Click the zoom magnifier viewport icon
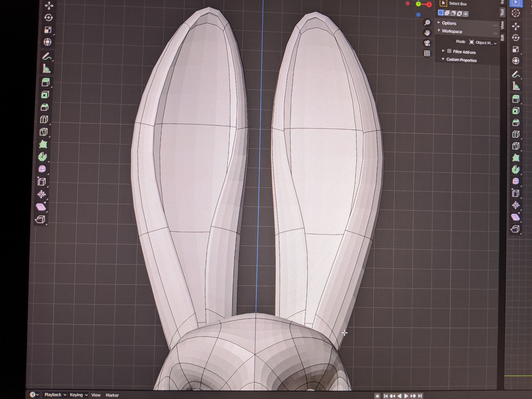 (x=427, y=23)
